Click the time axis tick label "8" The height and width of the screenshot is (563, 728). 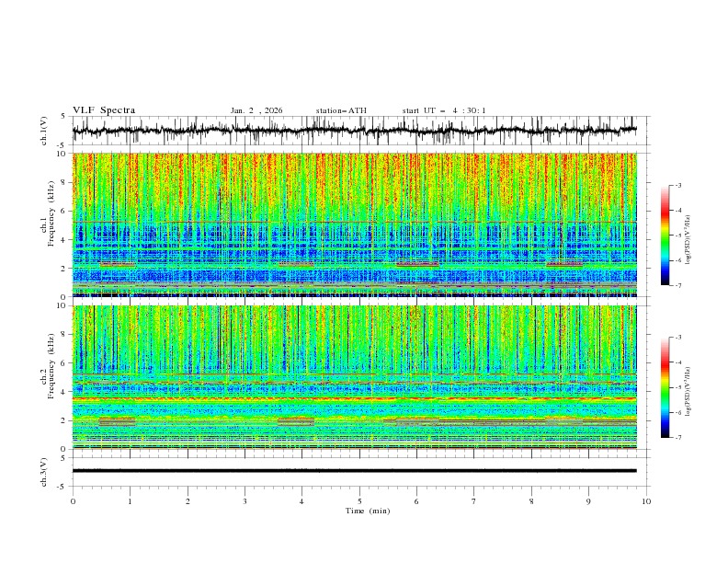coord(531,501)
